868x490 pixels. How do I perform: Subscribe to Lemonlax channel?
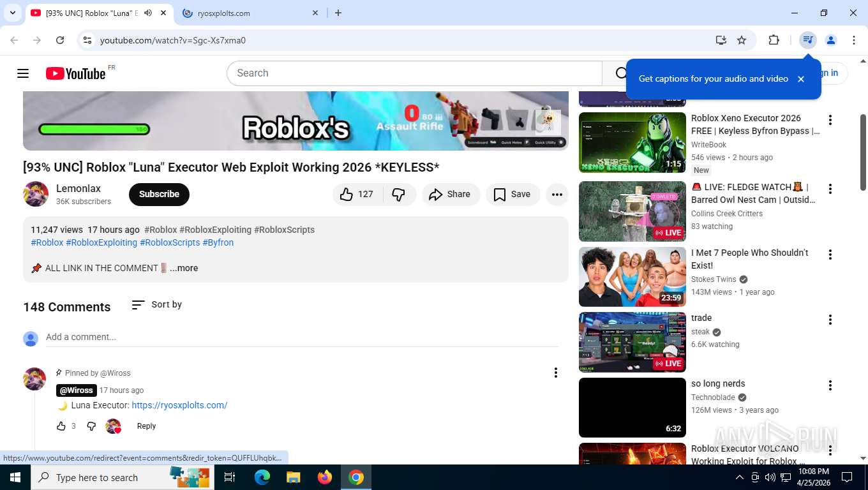pos(159,195)
